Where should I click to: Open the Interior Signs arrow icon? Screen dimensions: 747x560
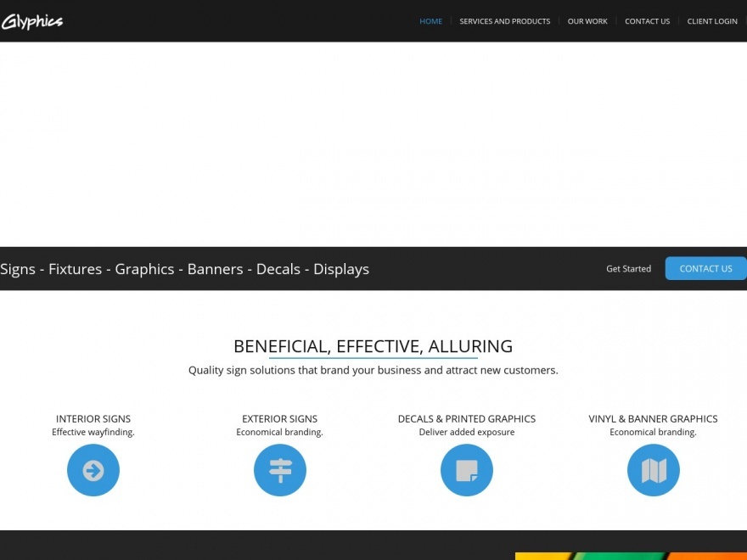[93, 470]
